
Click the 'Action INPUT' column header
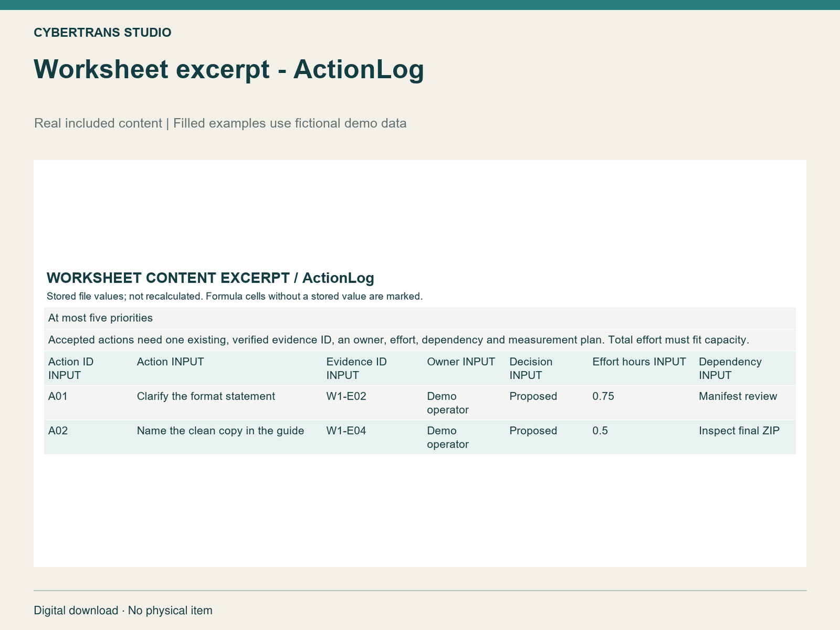[227, 369]
